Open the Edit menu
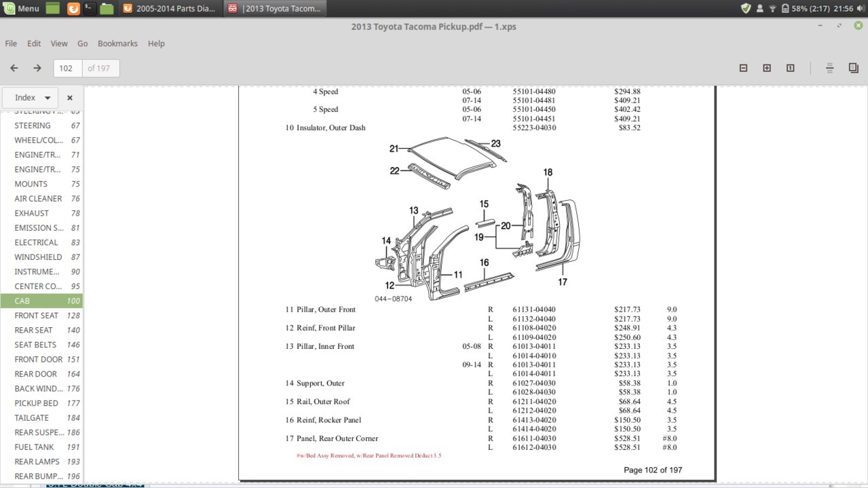 coord(34,43)
